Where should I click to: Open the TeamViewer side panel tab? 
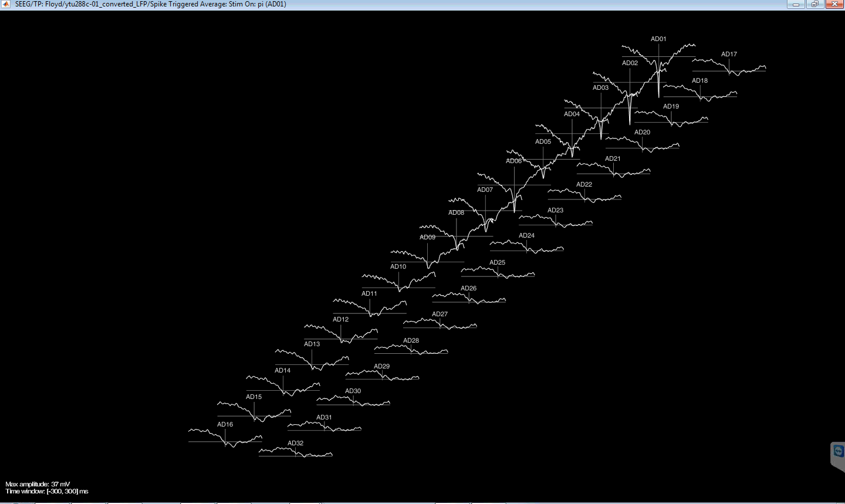[838, 451]
